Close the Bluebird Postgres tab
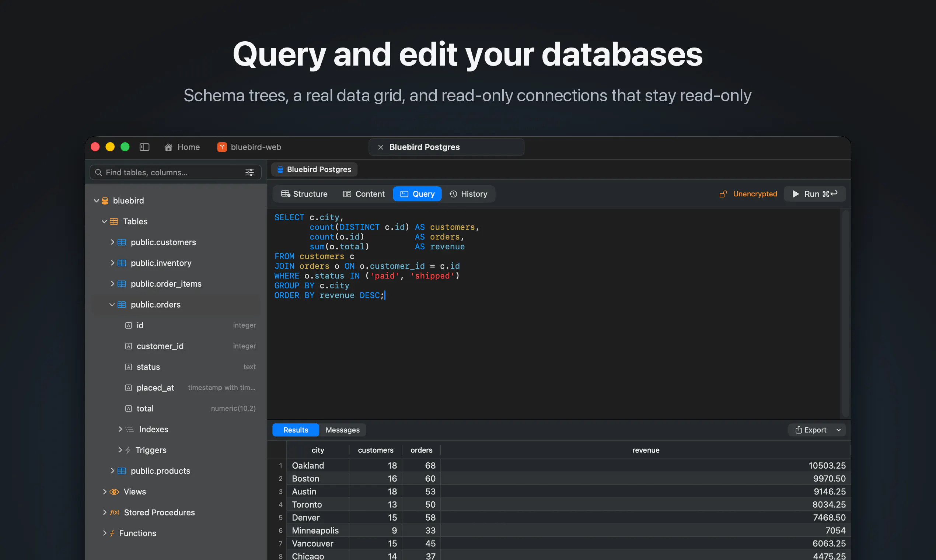Screen dimensions: 936x560 click(x=380, y=147)
